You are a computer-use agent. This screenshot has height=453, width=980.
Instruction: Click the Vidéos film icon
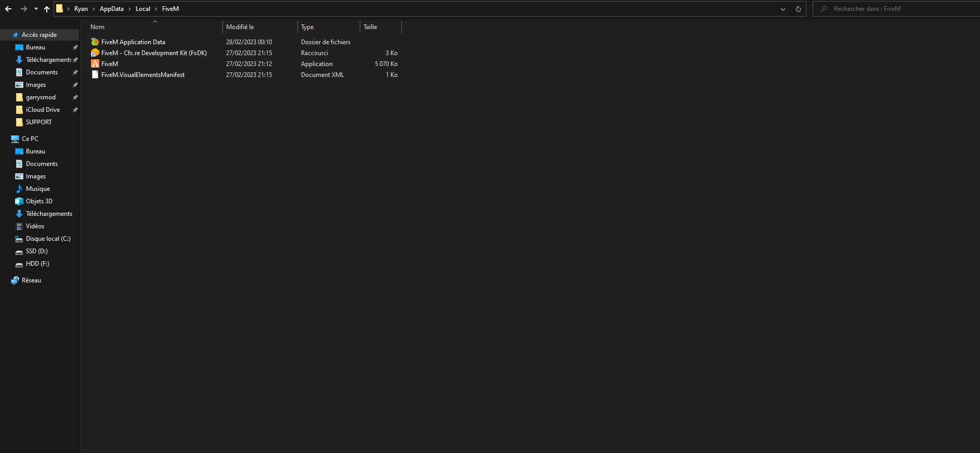pos(19,226)
